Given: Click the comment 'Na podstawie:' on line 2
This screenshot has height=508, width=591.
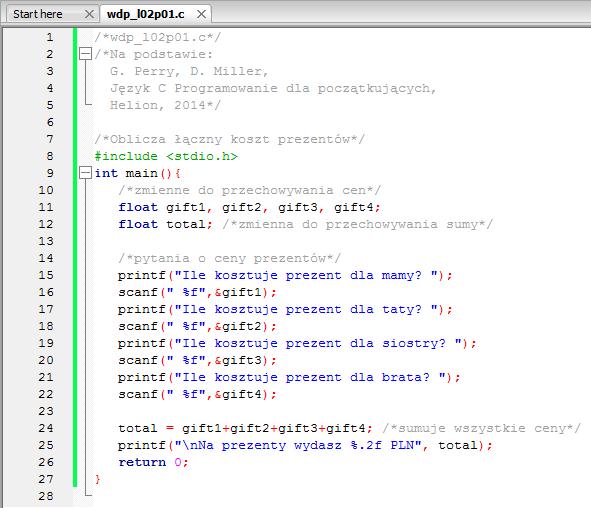Looking at the screenshot, I should [x=154, y=54].
